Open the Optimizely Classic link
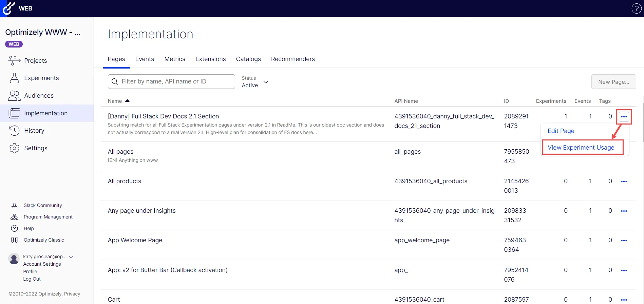644x304 pixels. tap(44, 240)
